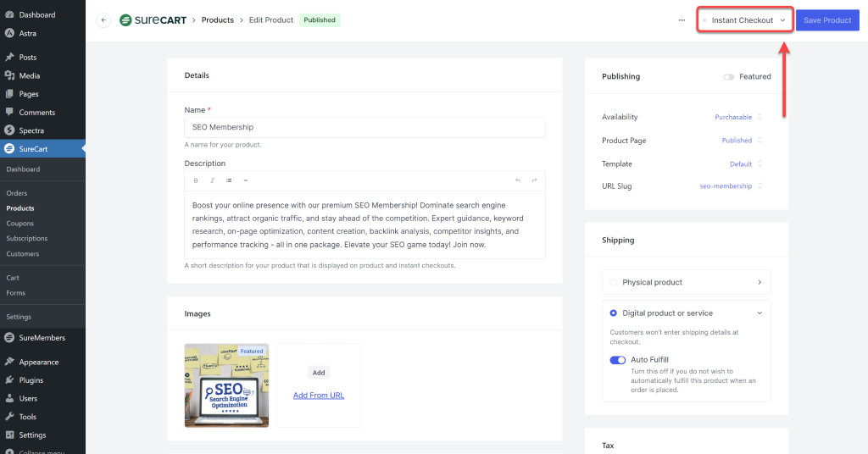Open the three-dots more options menu
Viewport: 868px width, 454px height.
(682, 20)
